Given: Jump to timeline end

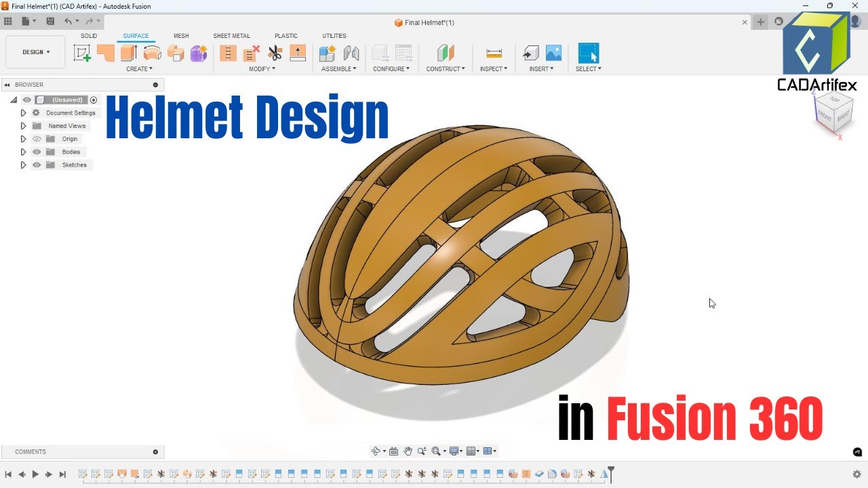Looking at the screenshot, I should (62, 474).
